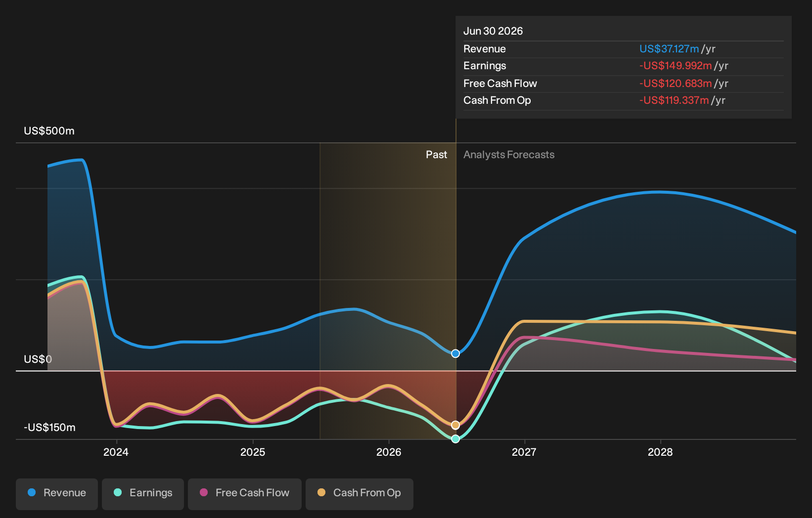Click the Past section label
This screenshot has width=812, height=518.
pos(437,155)
